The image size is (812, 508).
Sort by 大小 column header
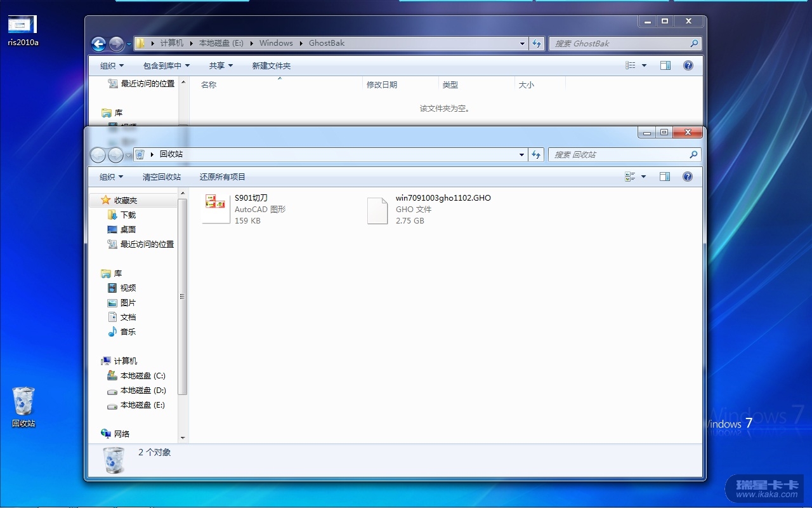[540, 84]
